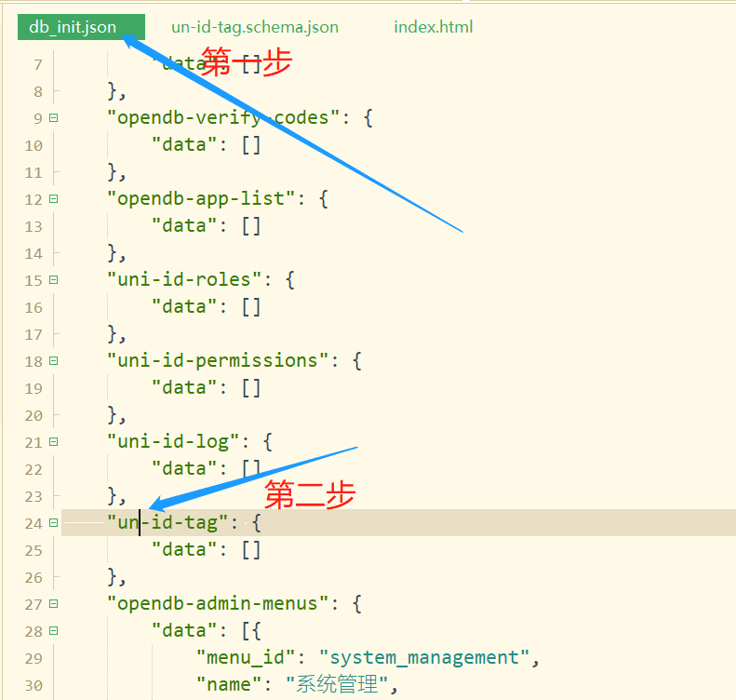
Task: Click the "system_management" value on line 29
Action: [x=424, y=658]
